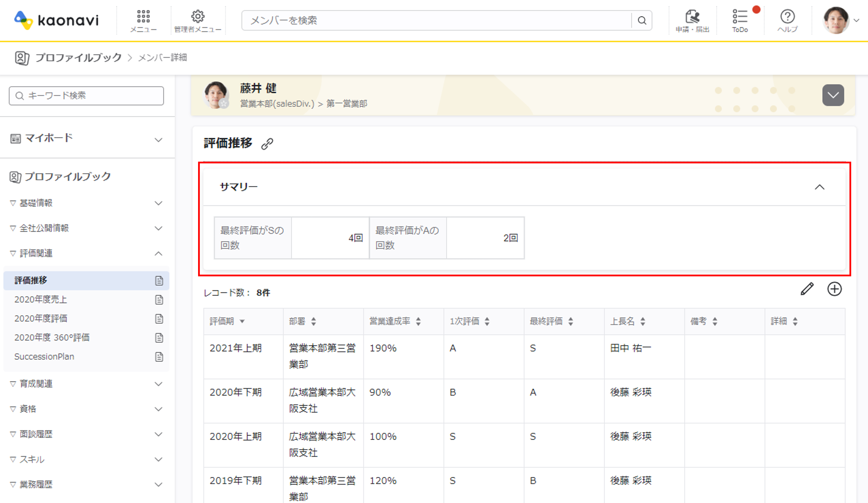Collapse the サマリー summary panel
The height and width of the screenshot is (503, 868).
[820, 187]
